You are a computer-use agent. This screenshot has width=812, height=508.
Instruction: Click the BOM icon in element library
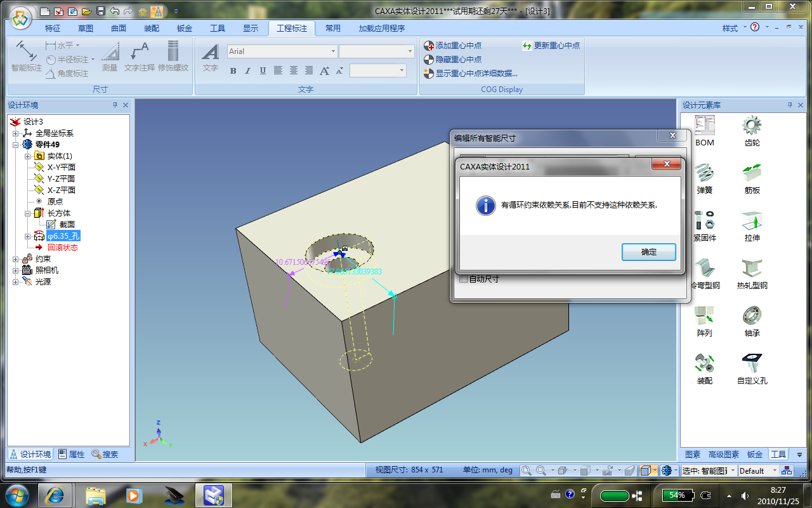point(704,126)
